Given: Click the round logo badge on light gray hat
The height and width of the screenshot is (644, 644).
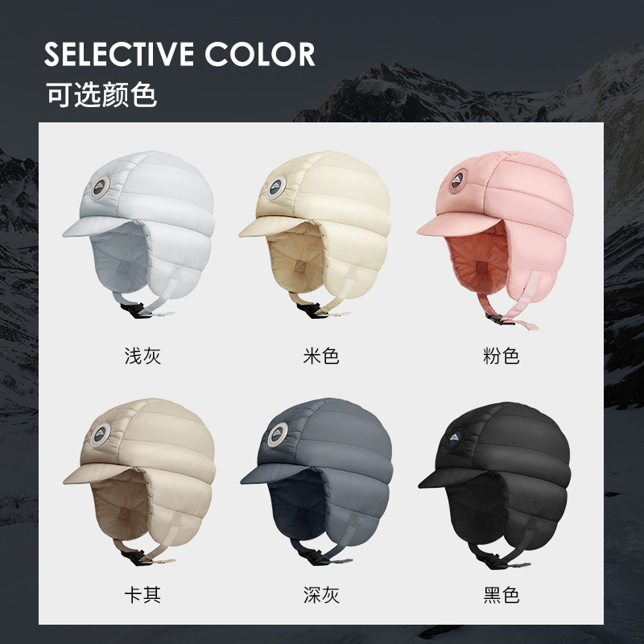Looking at the screenshot, I should coord(100,188).
